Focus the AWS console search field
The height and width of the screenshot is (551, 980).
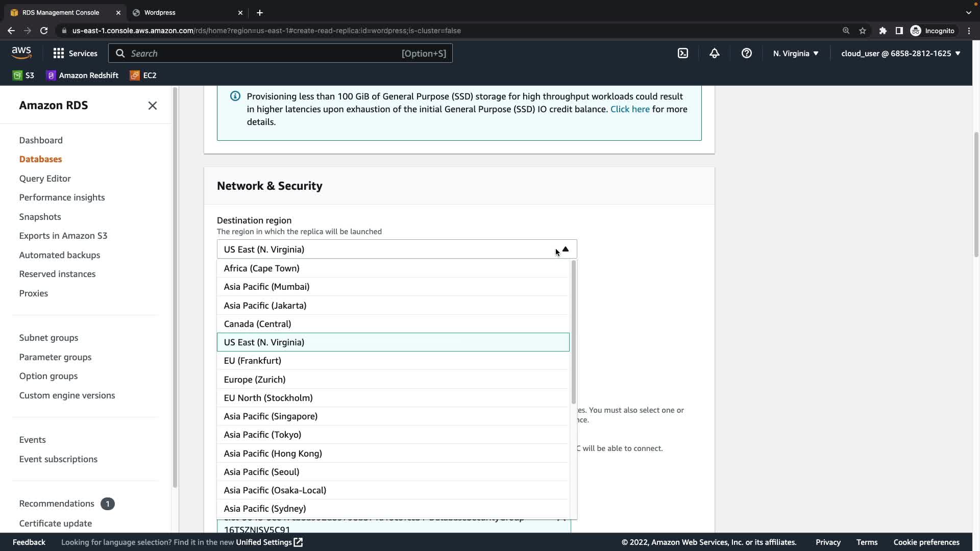[265, 53]
